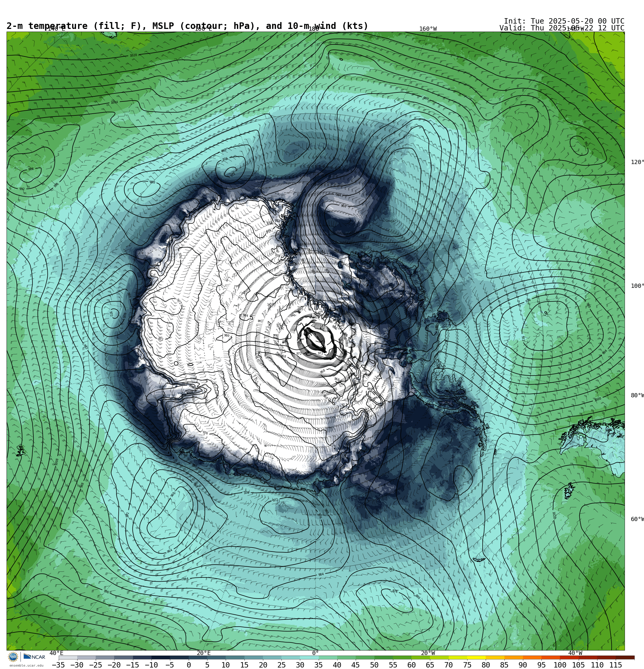The image size is (644, 669).
Task: Click the dark brown swatch right of 115
Action: [x=625, y=657]
